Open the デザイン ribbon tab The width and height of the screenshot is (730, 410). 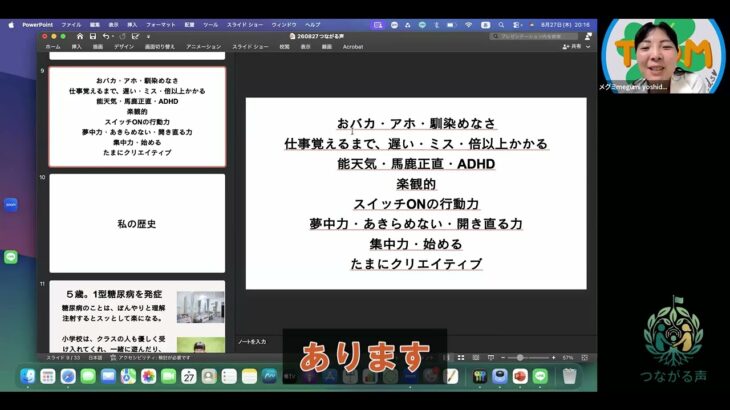124,47
